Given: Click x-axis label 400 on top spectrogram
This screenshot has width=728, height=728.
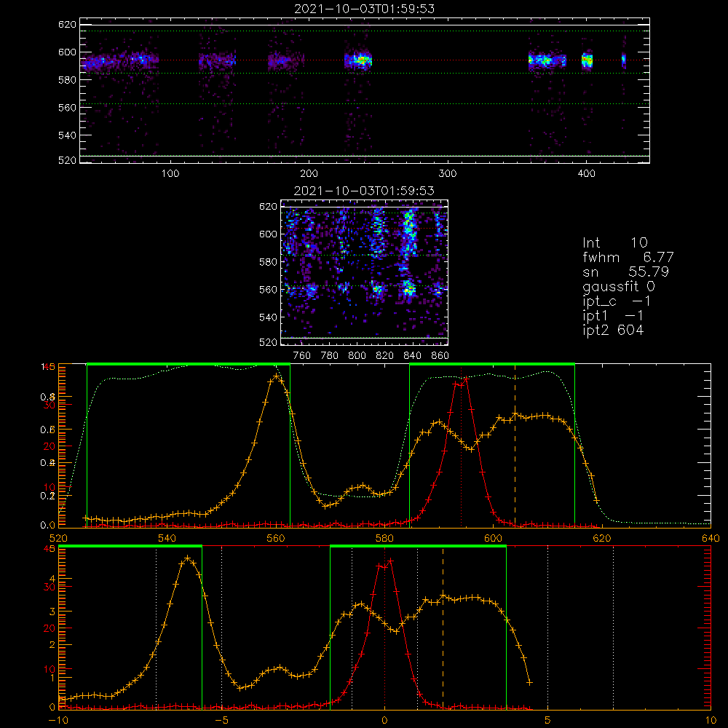Looking at the screenshot, I should point(586,174).
